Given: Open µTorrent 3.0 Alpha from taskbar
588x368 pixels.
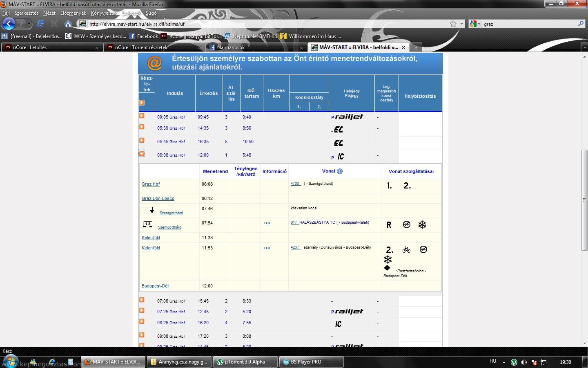Looking at the screenshot, I should click(245, 362).
